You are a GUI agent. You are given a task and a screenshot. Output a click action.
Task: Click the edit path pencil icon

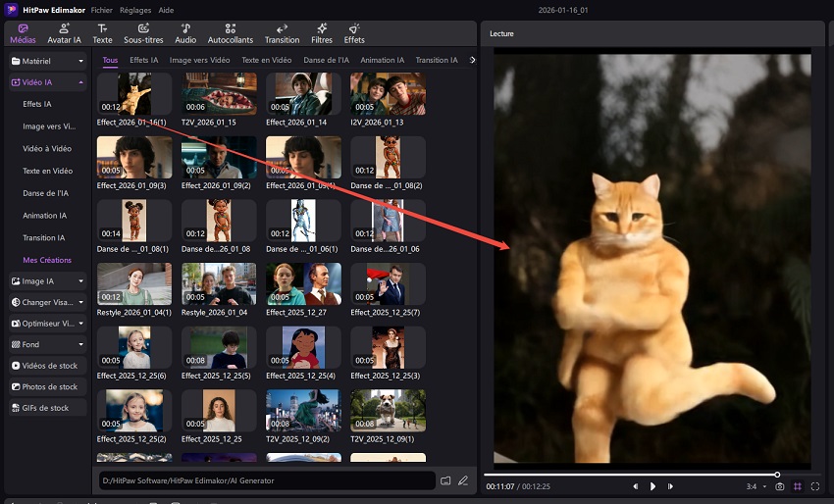463,480
